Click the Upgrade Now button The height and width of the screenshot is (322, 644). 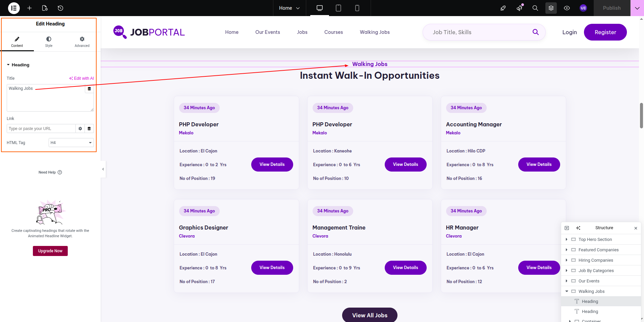click(x=50, y=251)
